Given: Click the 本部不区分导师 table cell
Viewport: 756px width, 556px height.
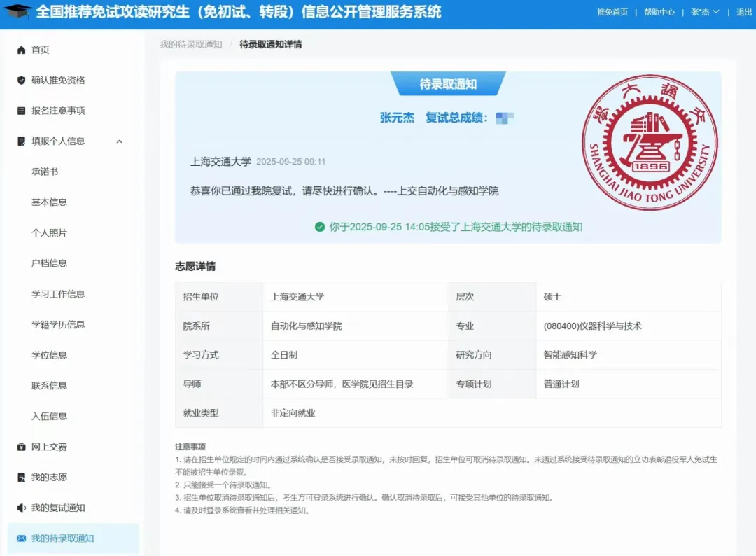Looking at the screenshot, I should [356, 384].
